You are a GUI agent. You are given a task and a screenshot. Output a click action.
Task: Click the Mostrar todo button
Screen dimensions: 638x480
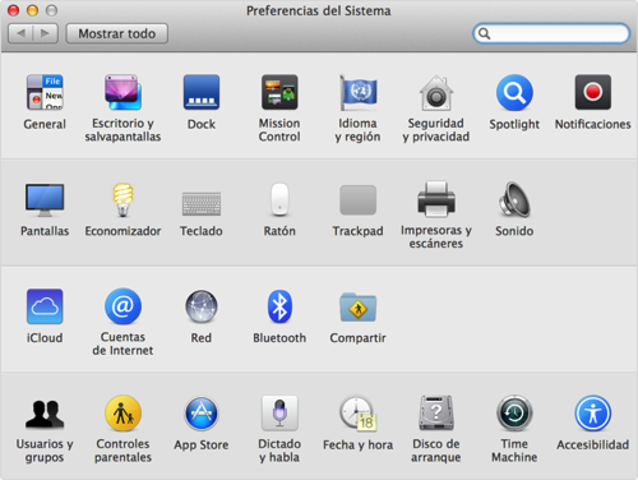[x=117, y=33]
